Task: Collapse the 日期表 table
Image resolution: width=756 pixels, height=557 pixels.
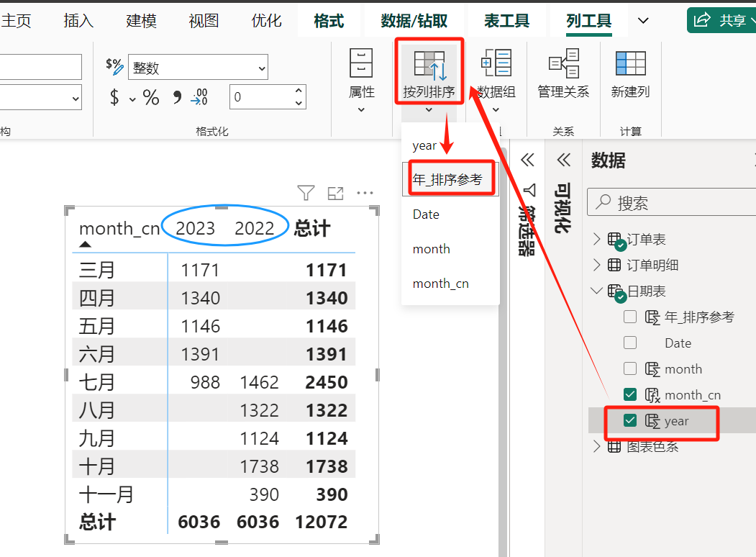Action: (597, 291)
